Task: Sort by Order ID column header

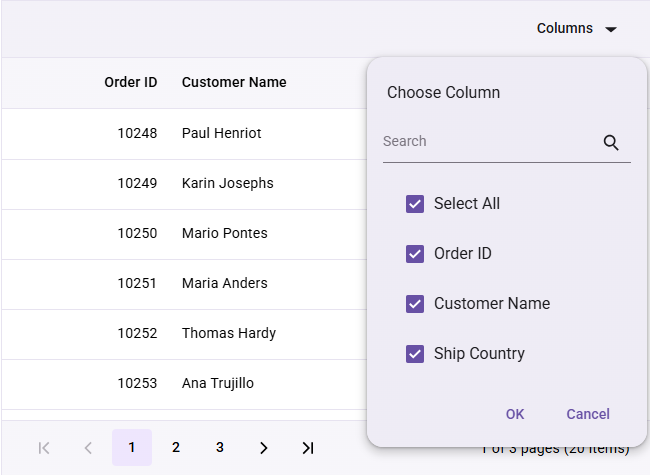Action: point(131,82)
